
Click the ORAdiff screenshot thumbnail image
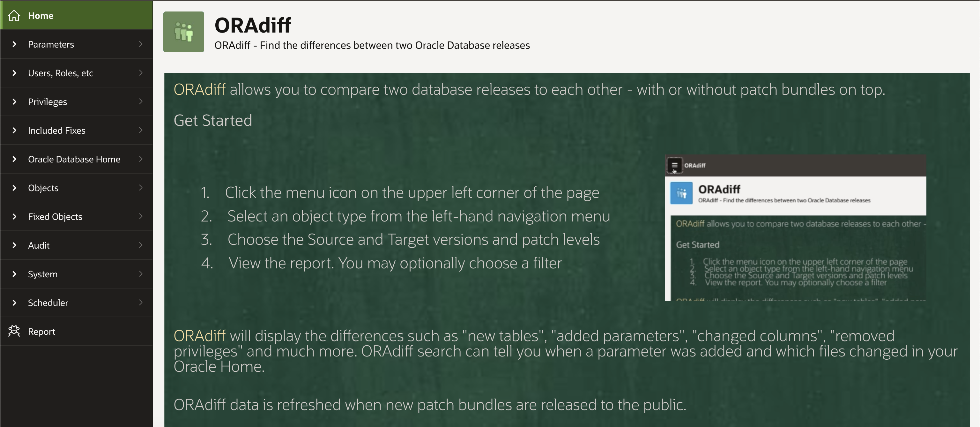click(796, 228)
